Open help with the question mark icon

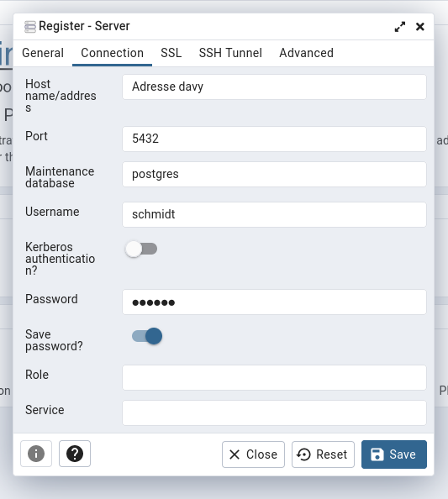[x=75, y=454]
